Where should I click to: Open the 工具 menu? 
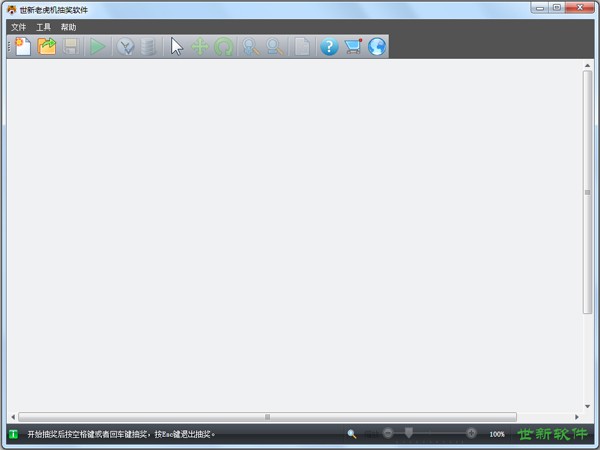tap(43, 27)
